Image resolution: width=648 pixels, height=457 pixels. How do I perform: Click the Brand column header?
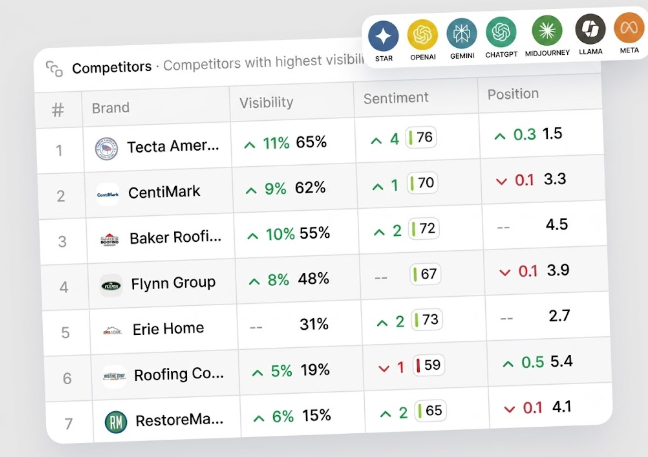click(x=110, y=108)
